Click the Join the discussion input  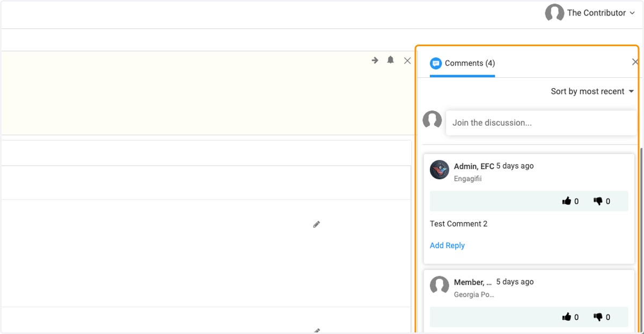(x=541, y=123)
